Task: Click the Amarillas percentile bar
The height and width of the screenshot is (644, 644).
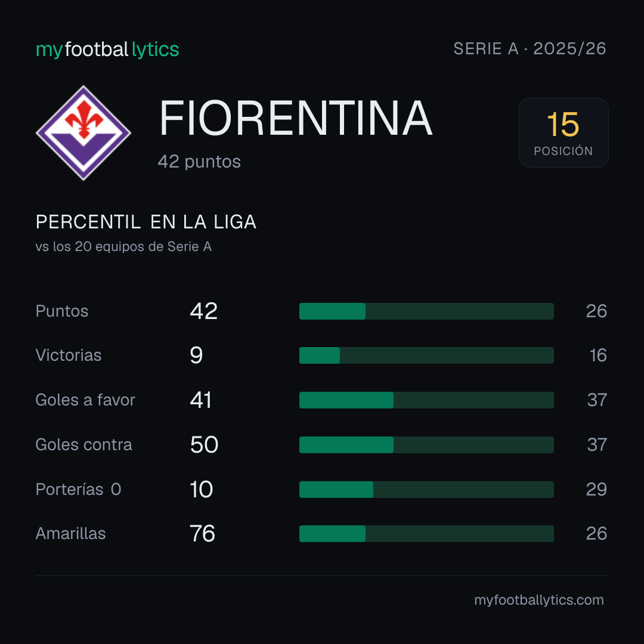Action: tap(426, 534)
